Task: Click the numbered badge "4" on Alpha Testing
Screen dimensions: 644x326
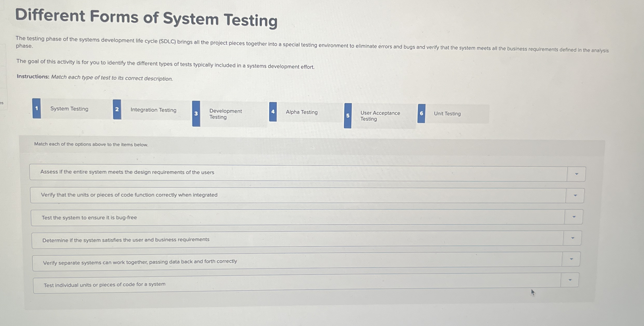Action: click(x=273, y=112)
